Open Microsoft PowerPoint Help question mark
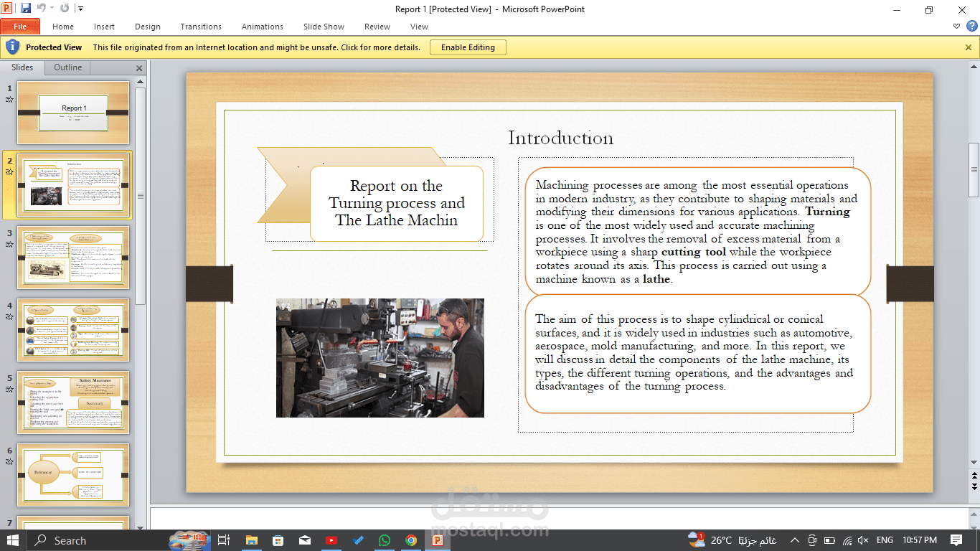 [971, 27]
